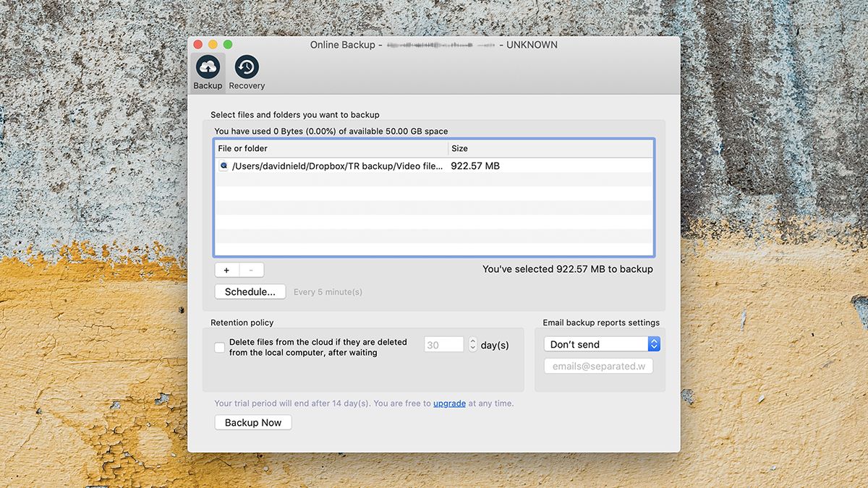Select the Backup cloud upload icon
The height and width of the screenshot is (488, 868).
208,66
